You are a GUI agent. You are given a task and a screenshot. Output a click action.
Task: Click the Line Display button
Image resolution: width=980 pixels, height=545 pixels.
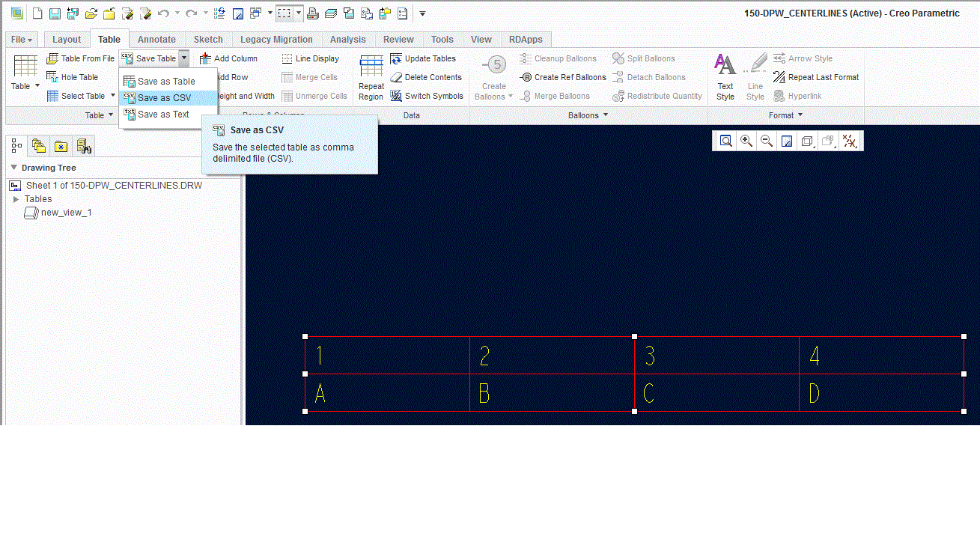click(311, 58)
